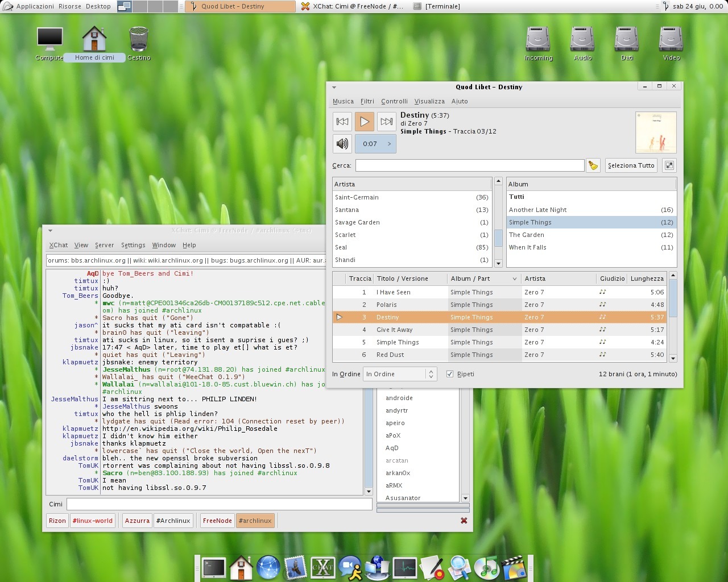
Task: Close the current XChat tab with red X
Action: [x=464, y=521]
